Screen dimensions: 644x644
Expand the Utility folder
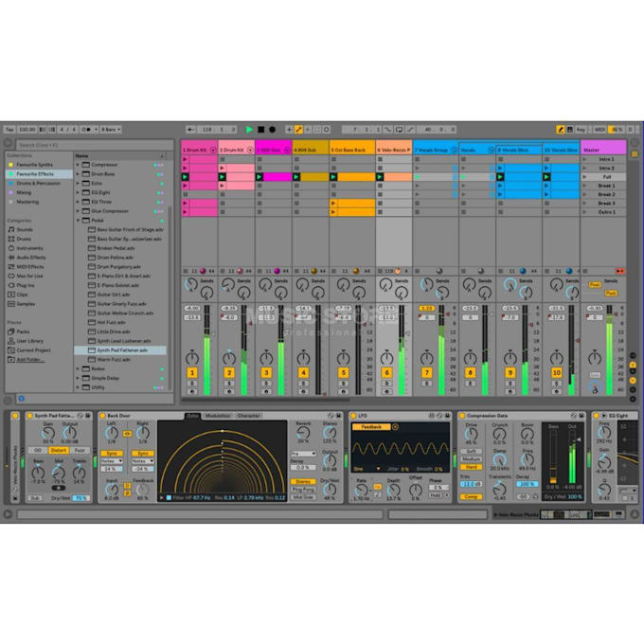[79, 387]
